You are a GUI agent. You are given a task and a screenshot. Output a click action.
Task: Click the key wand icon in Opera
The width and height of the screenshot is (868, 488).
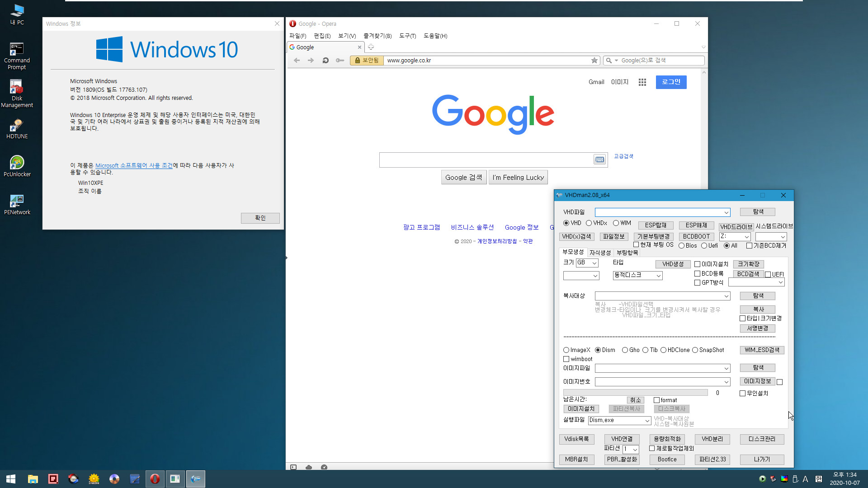click(340, 61)
